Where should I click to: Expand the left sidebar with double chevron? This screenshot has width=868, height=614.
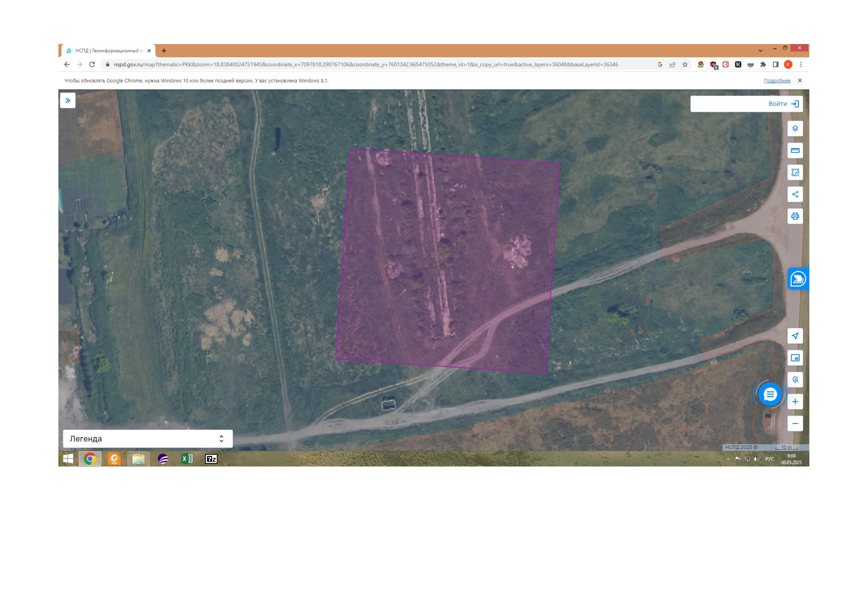(68, 100)
